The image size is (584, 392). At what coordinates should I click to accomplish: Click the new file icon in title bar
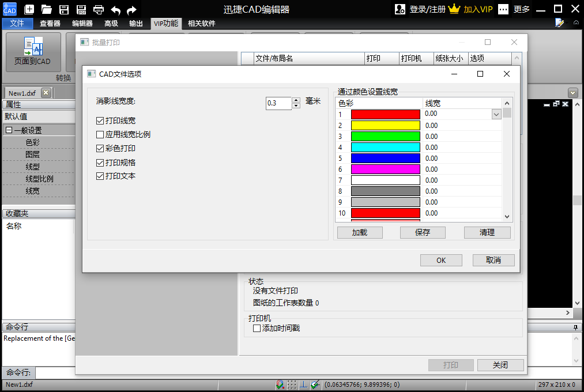tap(29, 9)
